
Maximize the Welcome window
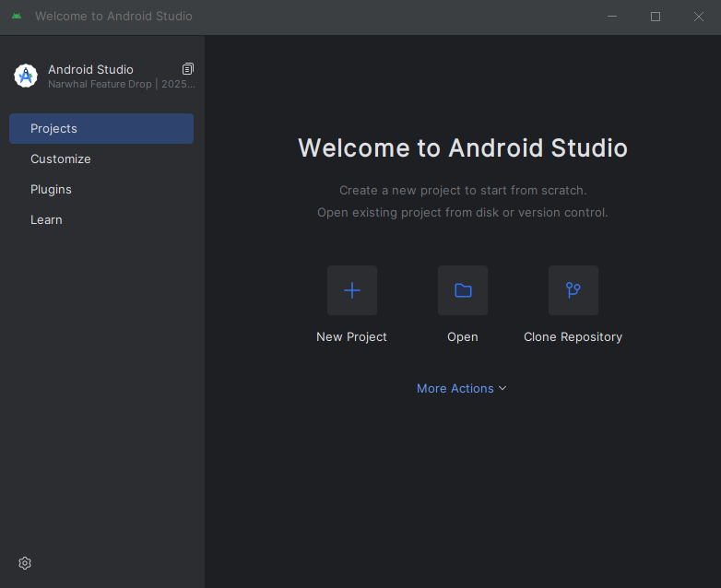656,17
